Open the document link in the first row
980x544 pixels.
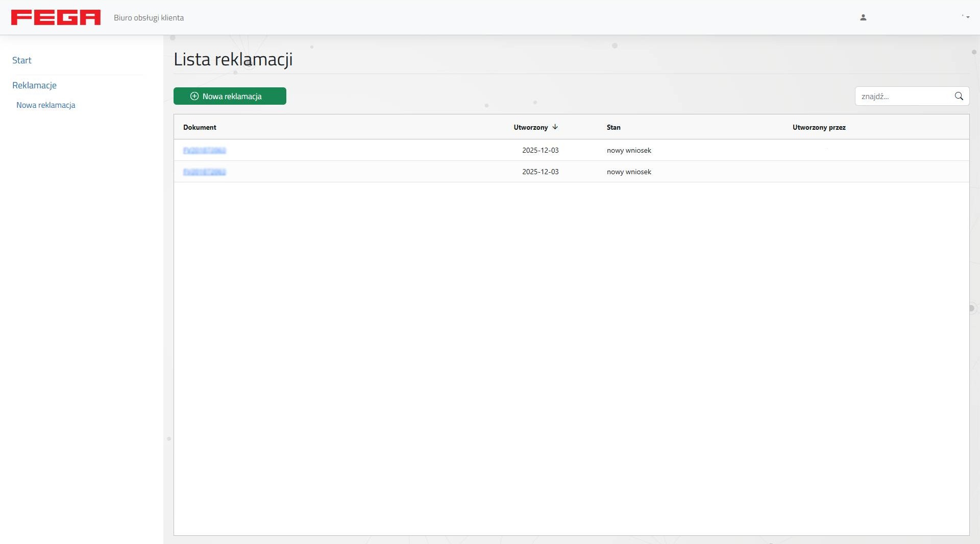204,150
